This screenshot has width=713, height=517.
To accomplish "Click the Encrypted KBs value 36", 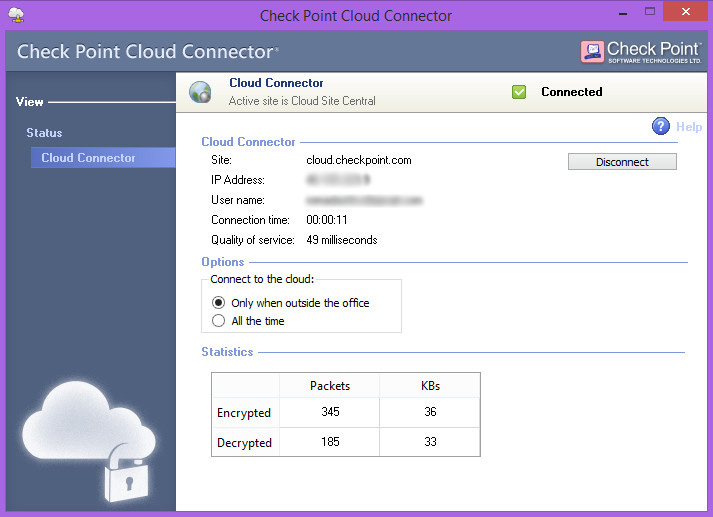I will (x=430, y=412).
